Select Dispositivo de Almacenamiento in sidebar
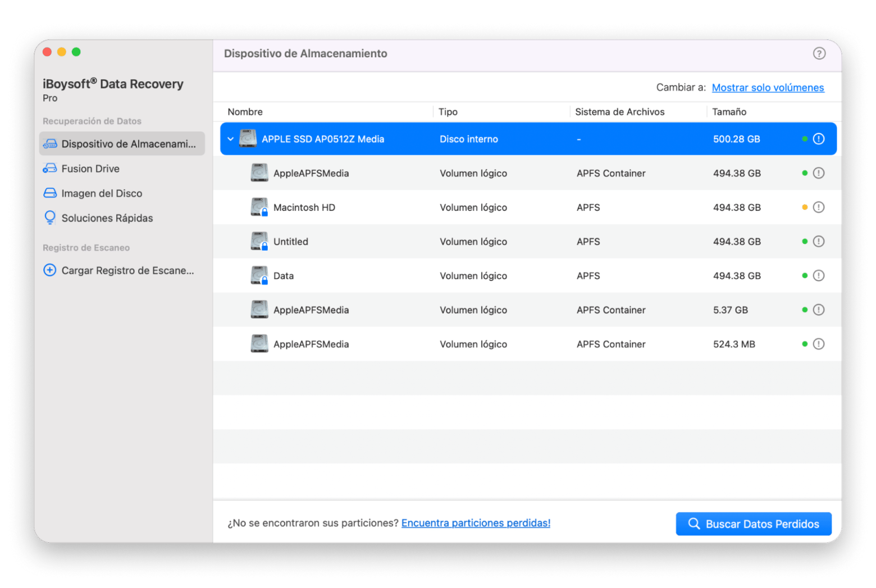The image size is (876, 588). coord(122,144)
